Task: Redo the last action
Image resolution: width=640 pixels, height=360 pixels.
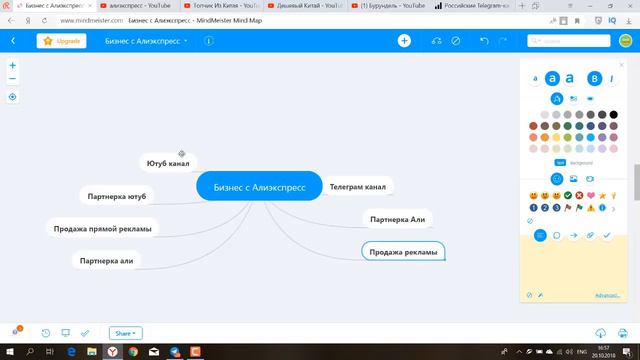Action: coord(503,41)
